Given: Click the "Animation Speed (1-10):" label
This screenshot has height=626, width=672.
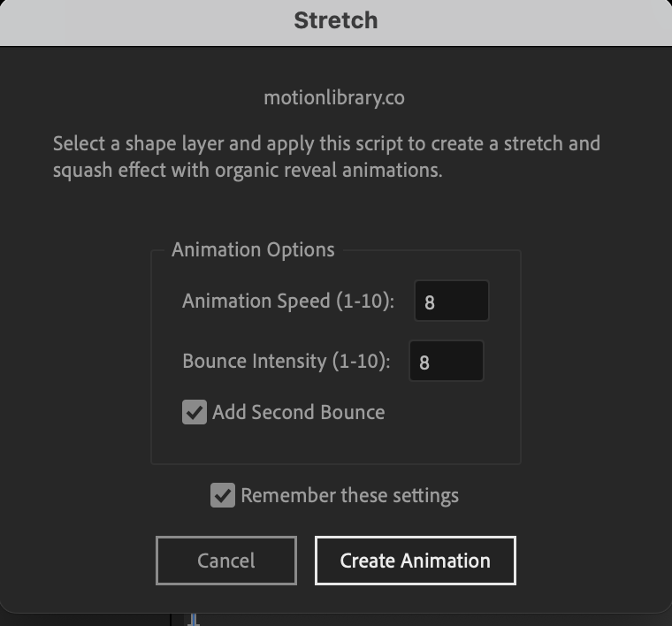Looking at the screenshot, I should point(288,301).
